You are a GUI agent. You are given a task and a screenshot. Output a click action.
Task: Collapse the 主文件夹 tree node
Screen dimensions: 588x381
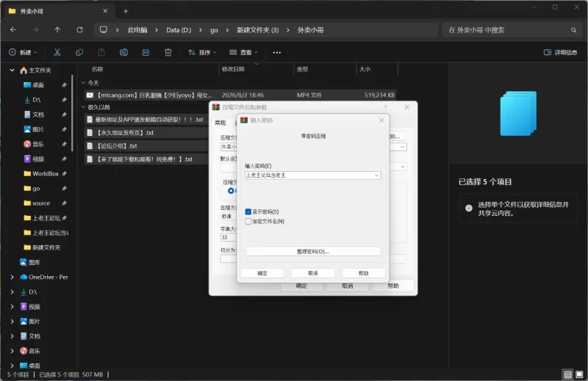point(12,70)
